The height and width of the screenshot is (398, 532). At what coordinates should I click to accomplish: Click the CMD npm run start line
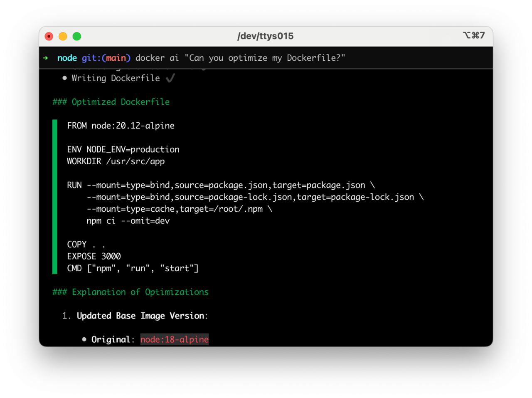pos(133,268)
